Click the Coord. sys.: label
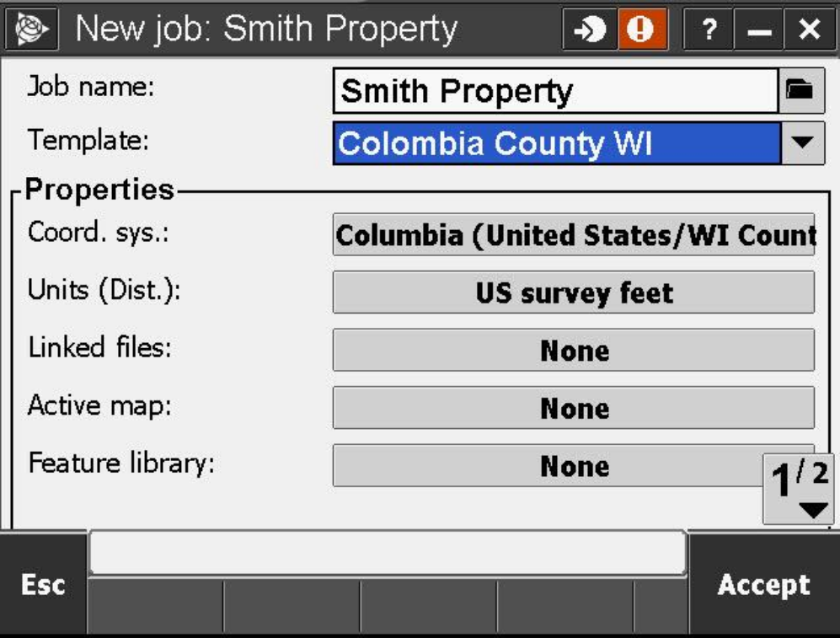Screen dimensions: 840x638 click(99, 233)
